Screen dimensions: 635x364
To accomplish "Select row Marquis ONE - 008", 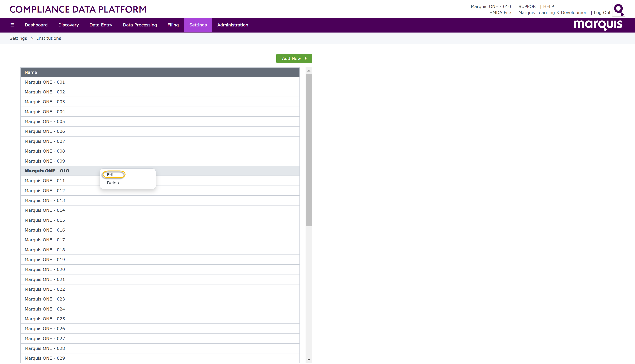I will (160, 151).
